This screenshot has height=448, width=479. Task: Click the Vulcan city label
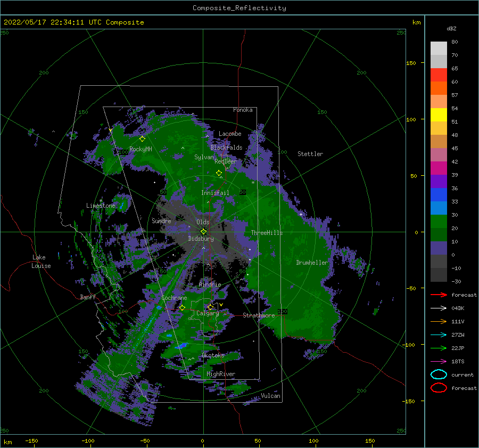pyautogui.click(x=270, y=396)
